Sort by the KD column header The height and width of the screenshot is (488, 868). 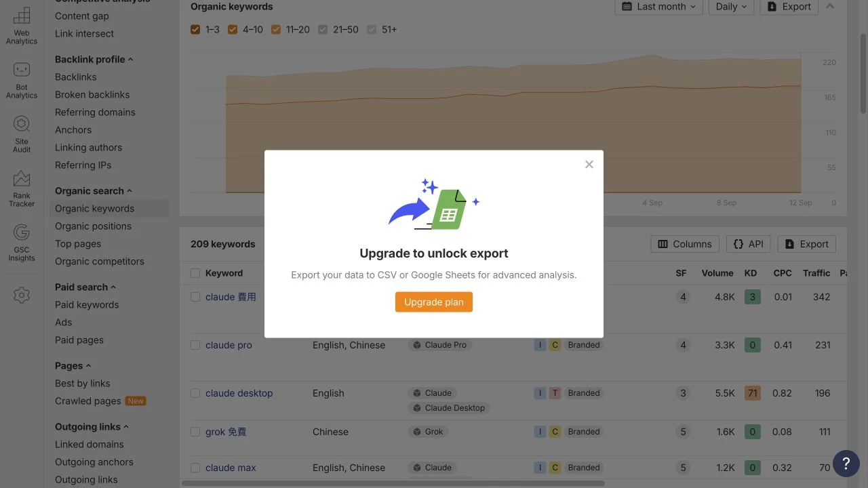[x=751, y=273]
